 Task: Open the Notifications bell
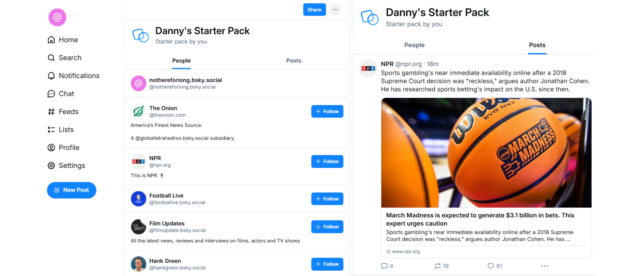[x=51, y=76]
